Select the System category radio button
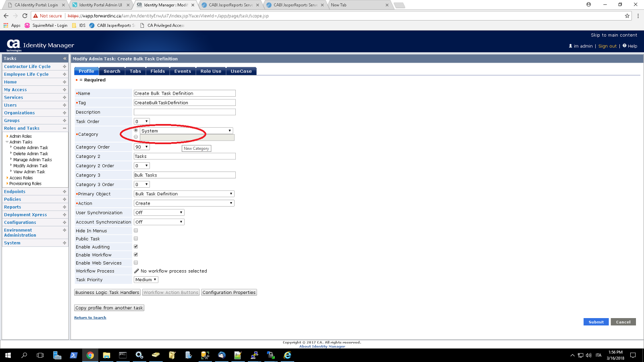This screenshot has width=644, height=362. [x=136, y=130]
